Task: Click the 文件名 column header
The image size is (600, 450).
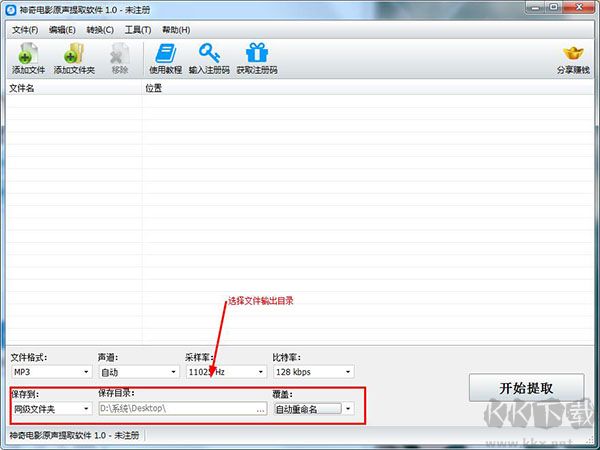Action: click(74, 88)
